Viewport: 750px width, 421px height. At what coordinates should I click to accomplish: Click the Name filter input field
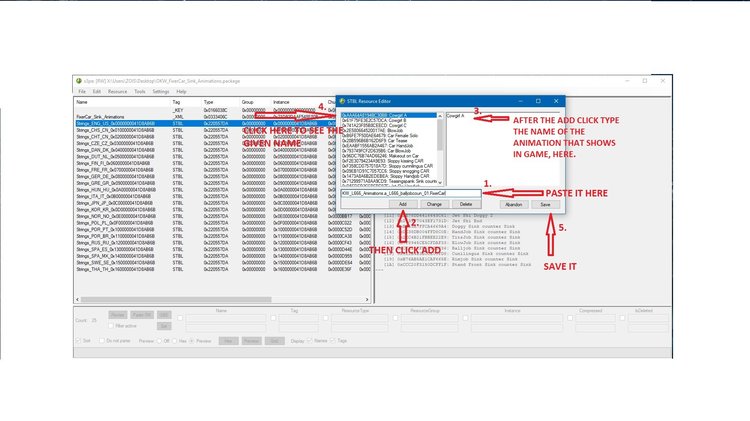(226, 318)
